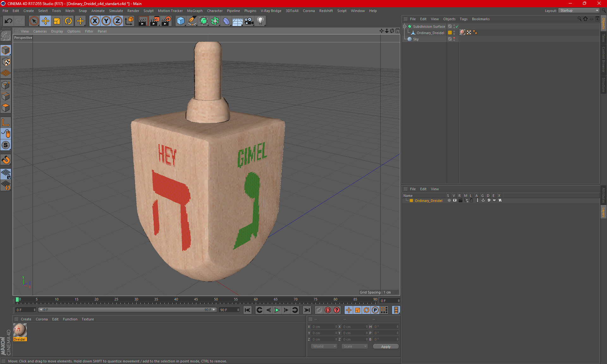Click the coordinate system icon

129,21
